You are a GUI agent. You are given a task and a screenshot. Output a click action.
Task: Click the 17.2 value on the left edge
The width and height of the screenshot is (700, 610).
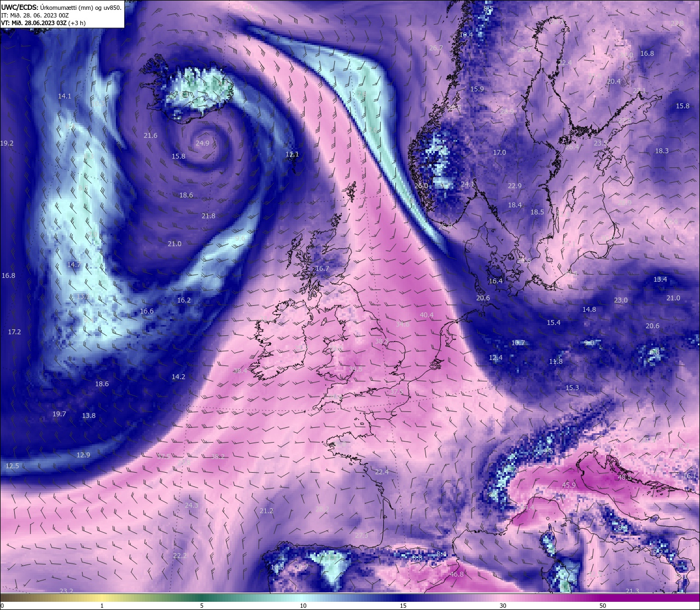[14, 332]
